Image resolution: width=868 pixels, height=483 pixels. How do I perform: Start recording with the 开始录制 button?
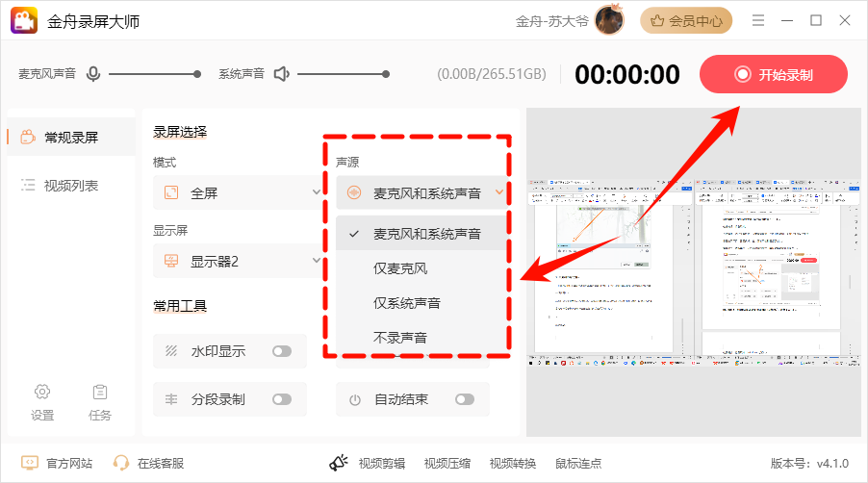[774, 74]
